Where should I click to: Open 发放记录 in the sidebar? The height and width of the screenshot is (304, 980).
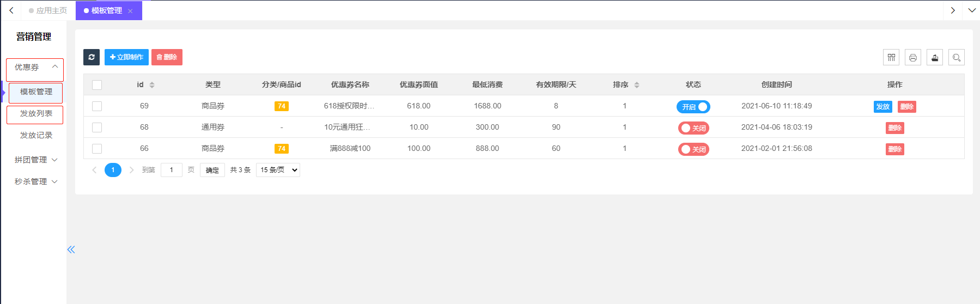(36, 135)
